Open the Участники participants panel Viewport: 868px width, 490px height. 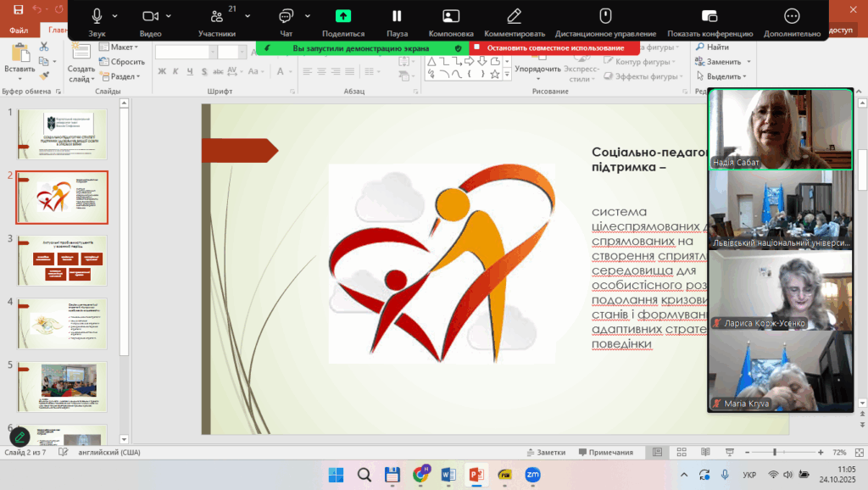pyautogui.click(x=217, y=17)
